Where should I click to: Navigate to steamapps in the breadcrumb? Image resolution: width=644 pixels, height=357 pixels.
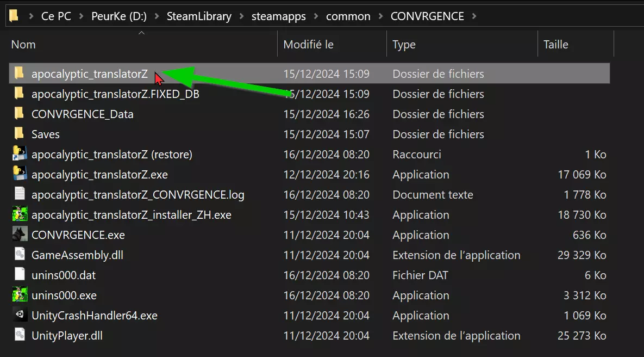278,16
